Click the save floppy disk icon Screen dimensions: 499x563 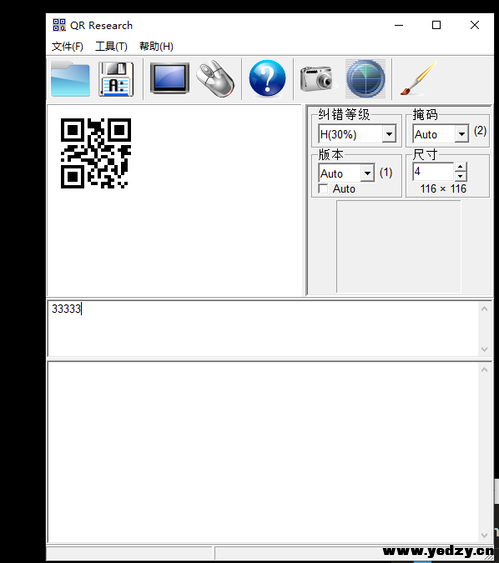point(116,79)
